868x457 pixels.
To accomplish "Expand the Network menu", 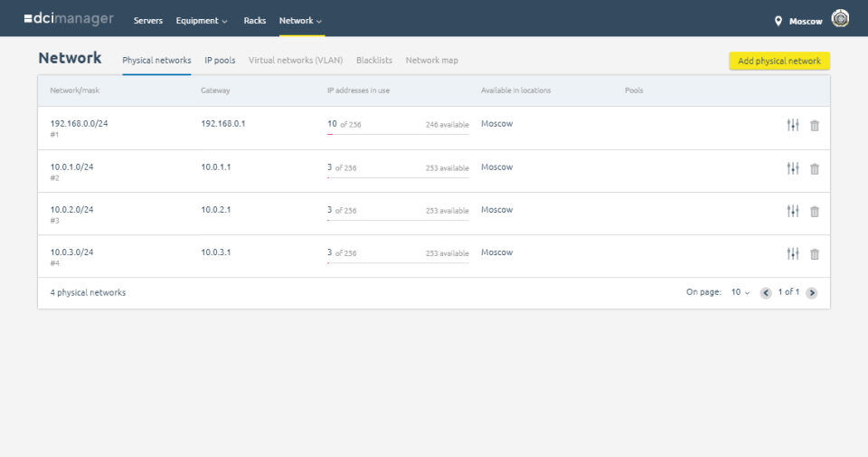I will [x=300, y=21].
